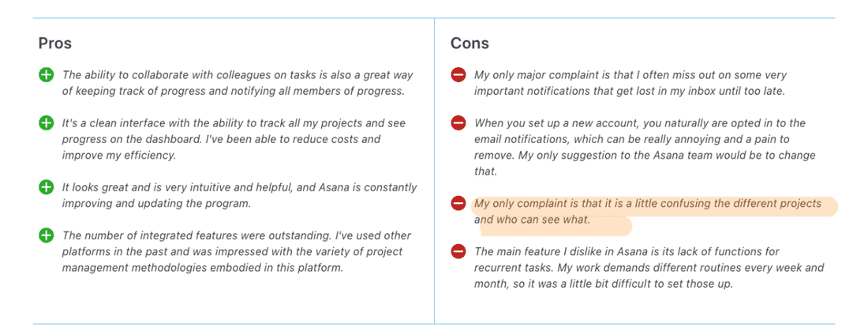
Task: Click the Pros heading
Action: click(55, 43)
